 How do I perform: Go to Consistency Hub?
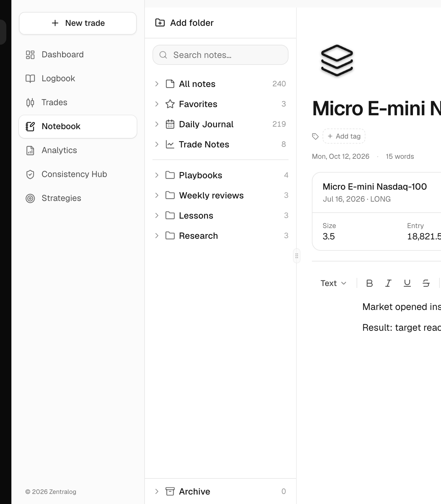[78, 175]
